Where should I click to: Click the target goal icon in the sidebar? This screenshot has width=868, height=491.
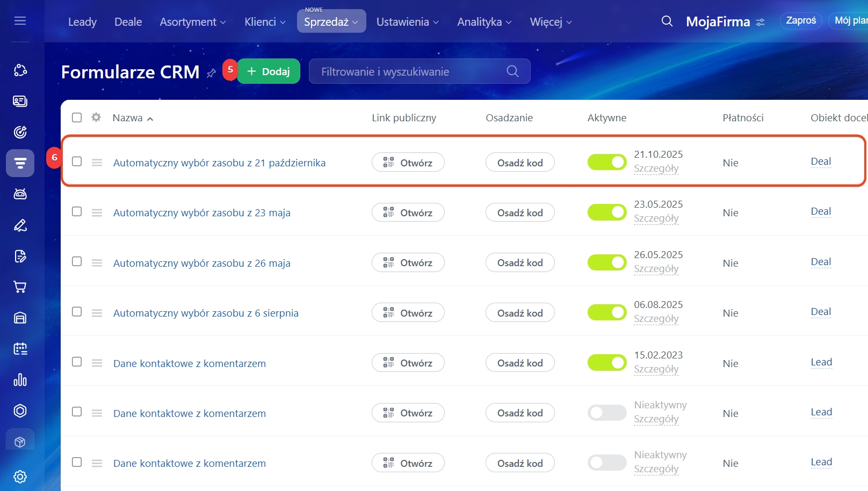[20, 132]
